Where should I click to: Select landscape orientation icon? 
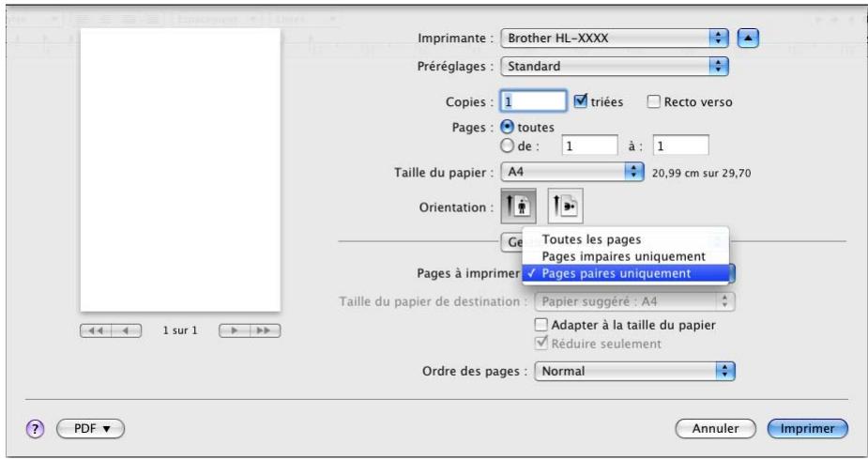coord(565,206)
